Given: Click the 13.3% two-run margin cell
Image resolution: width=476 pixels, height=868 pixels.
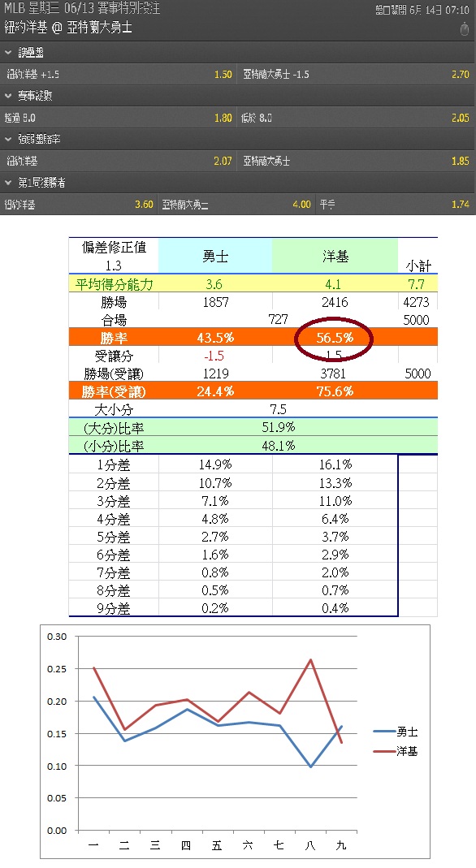Looking at the screenshot, I should 335,482.
